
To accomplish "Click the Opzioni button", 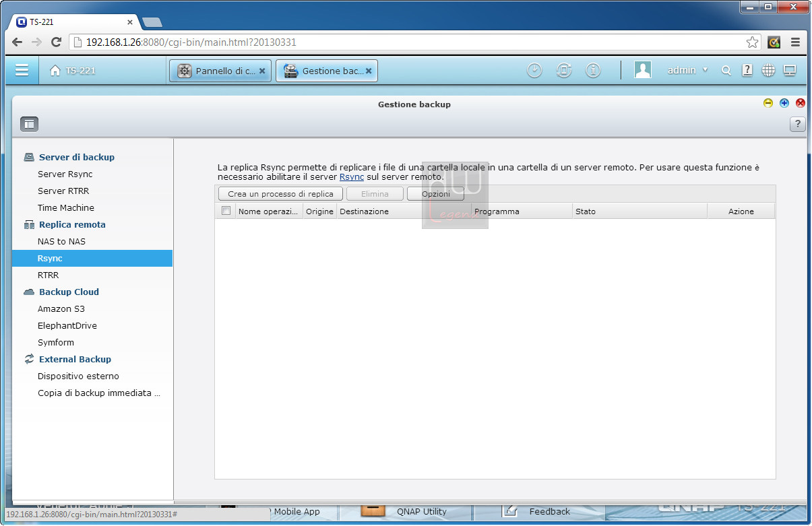I will click(436, 193).
